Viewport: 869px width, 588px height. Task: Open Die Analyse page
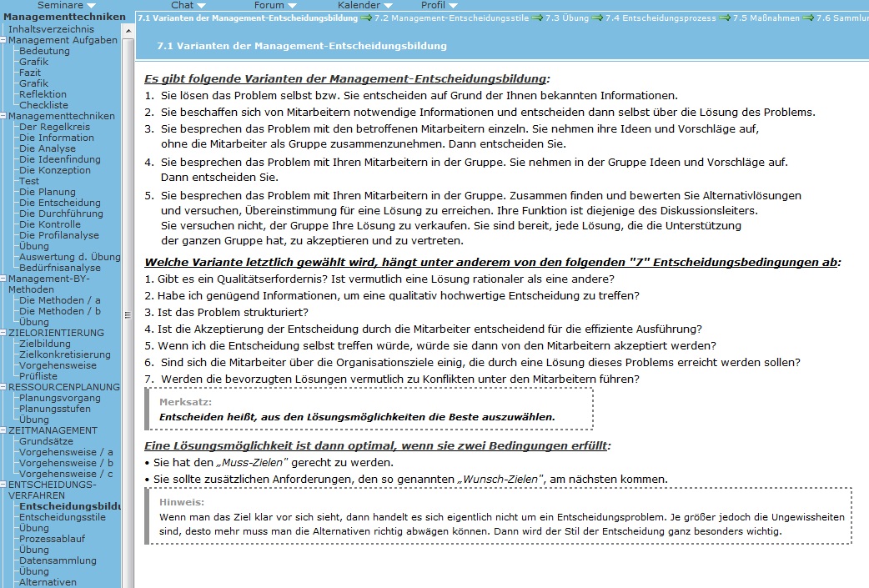(47, 148)
